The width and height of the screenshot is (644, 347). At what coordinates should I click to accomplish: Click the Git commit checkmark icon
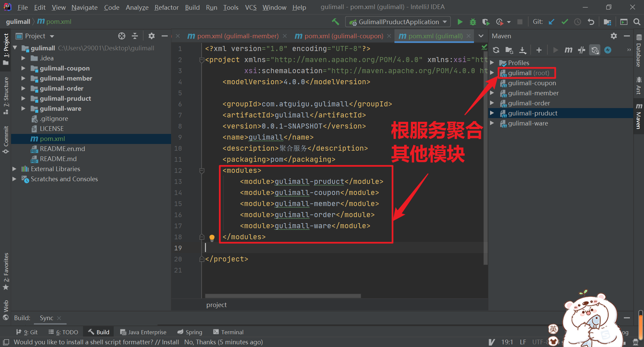(565, 22)
